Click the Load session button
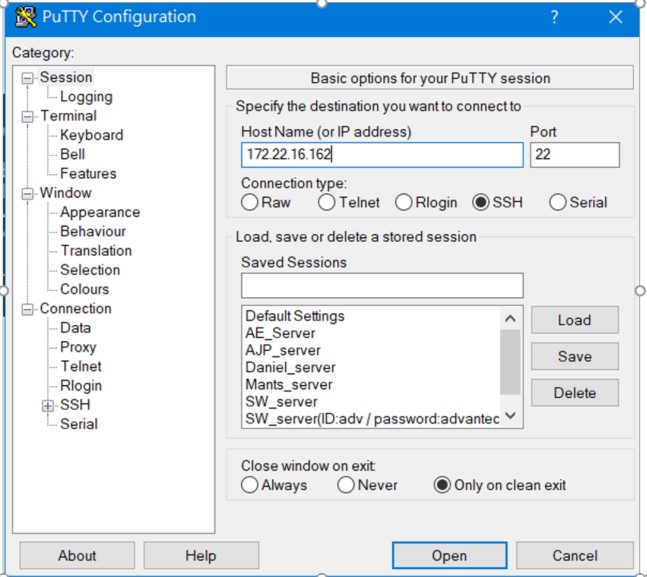This screenshot has height=577, width=647. pos(574,320)
